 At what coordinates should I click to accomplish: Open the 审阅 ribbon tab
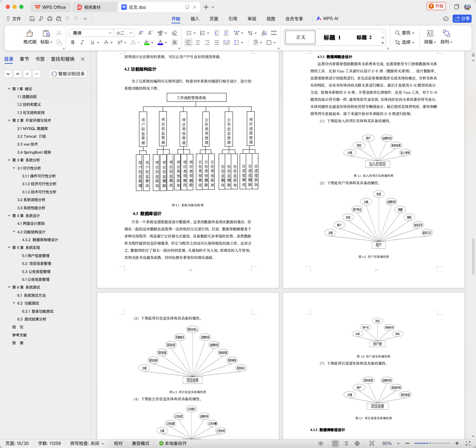pyautogui.click(x=252, y=19)
